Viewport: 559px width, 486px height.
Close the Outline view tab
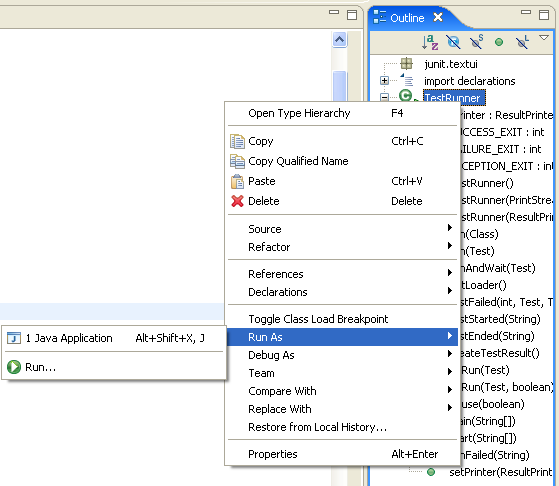[438, 17]
